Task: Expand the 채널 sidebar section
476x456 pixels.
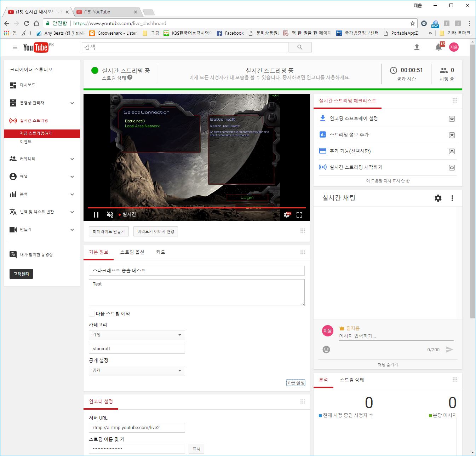Action: tap(72, 177)
